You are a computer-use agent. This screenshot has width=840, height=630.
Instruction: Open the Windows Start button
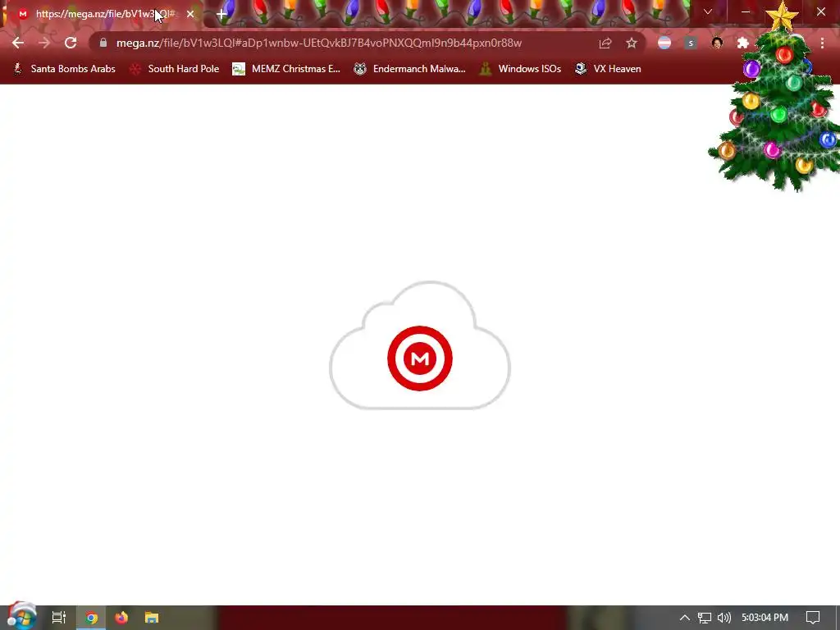click(x=21, y=617)
